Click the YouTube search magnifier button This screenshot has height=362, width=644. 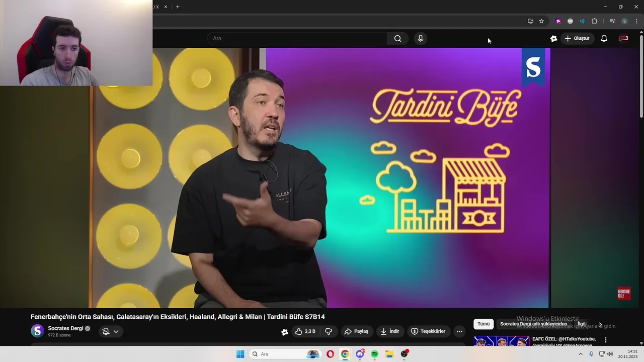tap(397, 39)
